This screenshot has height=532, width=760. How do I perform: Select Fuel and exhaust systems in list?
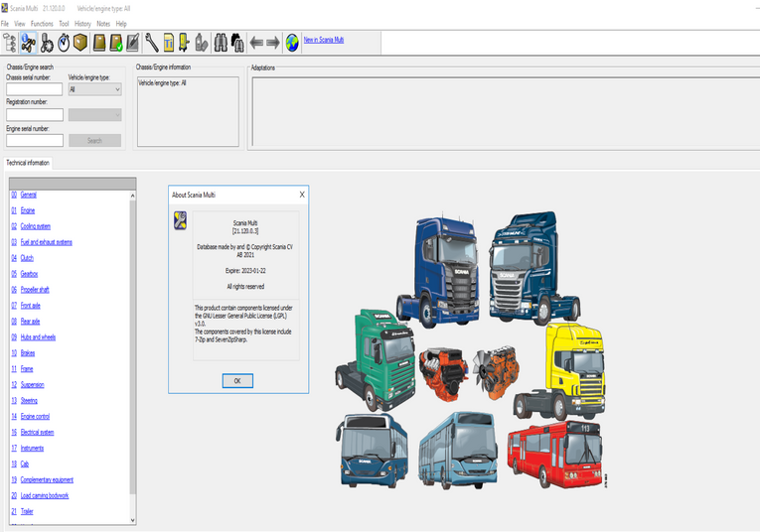click(46, 242)
